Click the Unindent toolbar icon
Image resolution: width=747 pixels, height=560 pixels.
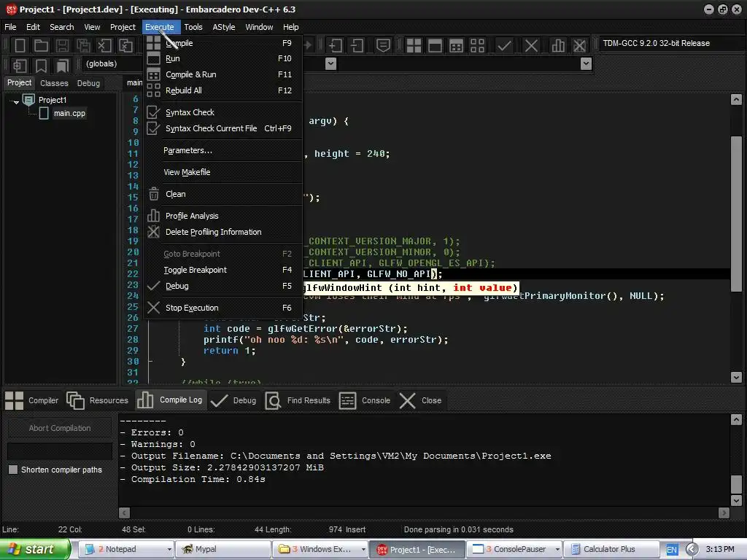(357, 46)
